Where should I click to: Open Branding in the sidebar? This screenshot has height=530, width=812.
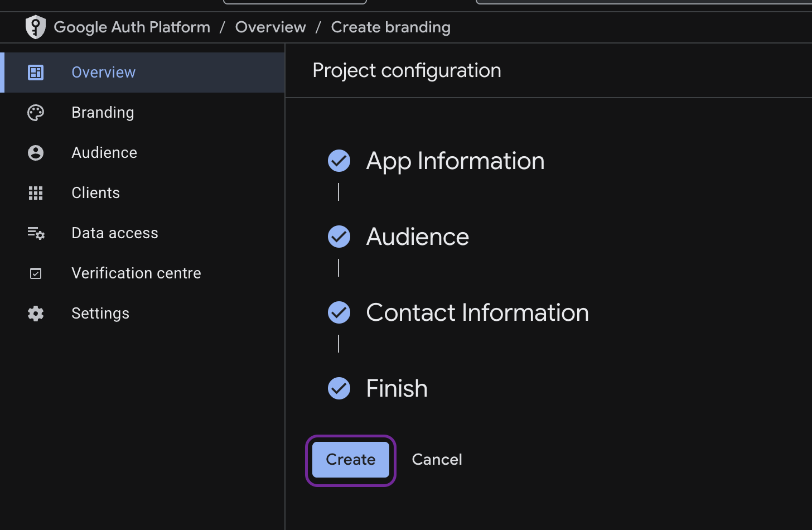click(x=143, y=113)
